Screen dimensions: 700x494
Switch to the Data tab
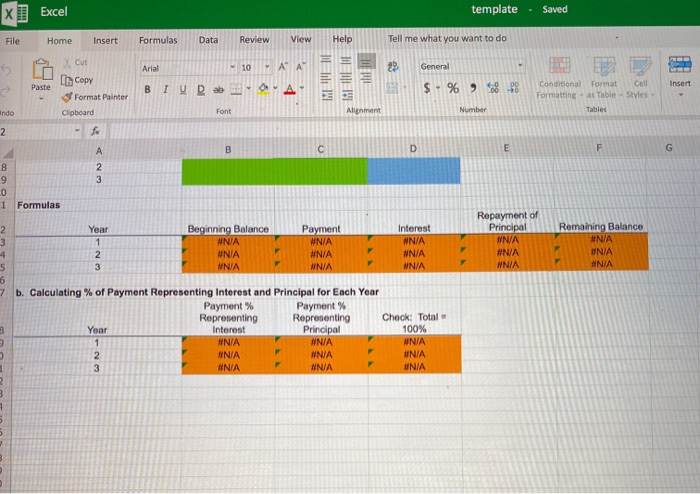pyautogui.click(x=208, y=40)
